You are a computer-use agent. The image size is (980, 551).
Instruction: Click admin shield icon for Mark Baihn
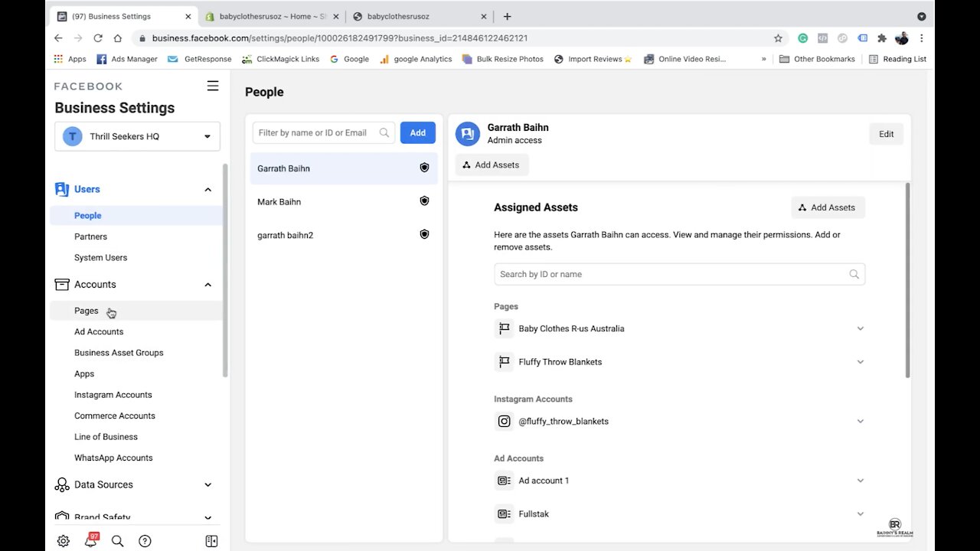pos(424,201)
